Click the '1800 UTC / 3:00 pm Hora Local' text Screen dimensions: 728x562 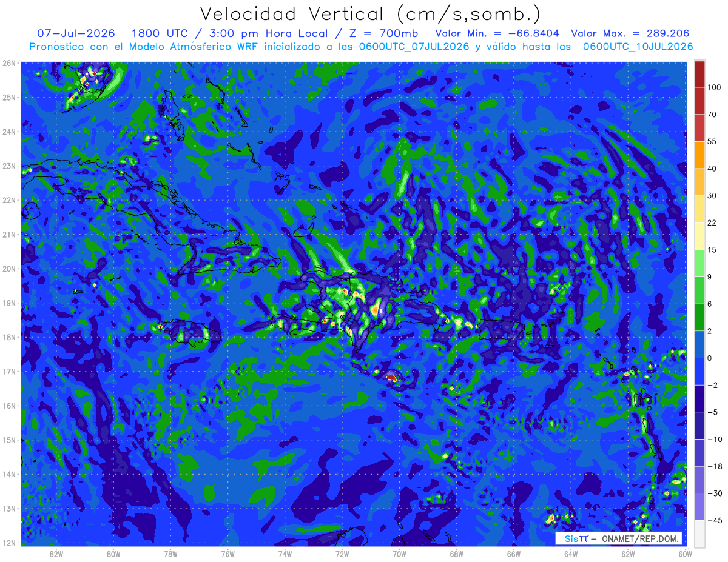coord(234,33)
